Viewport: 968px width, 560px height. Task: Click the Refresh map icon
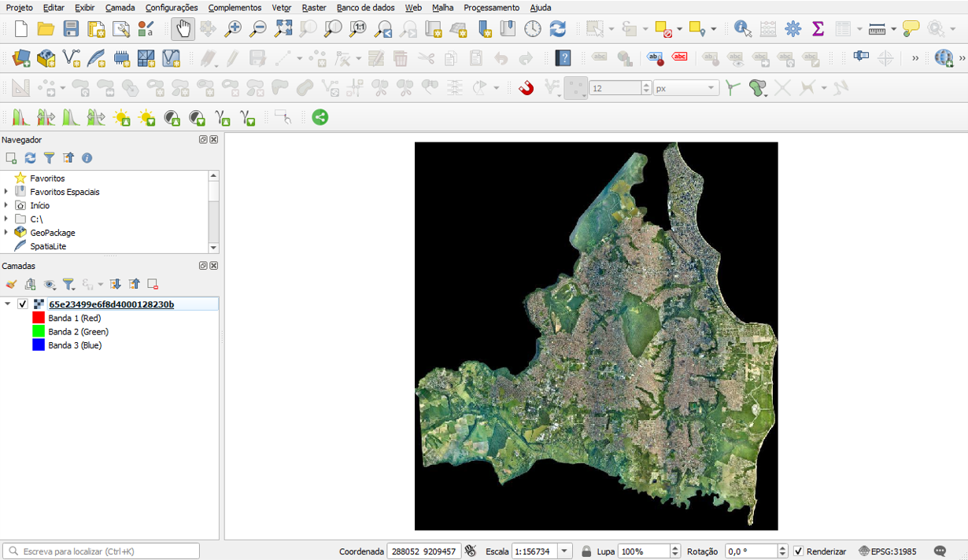pyautogui.click(x=558, y=29)
